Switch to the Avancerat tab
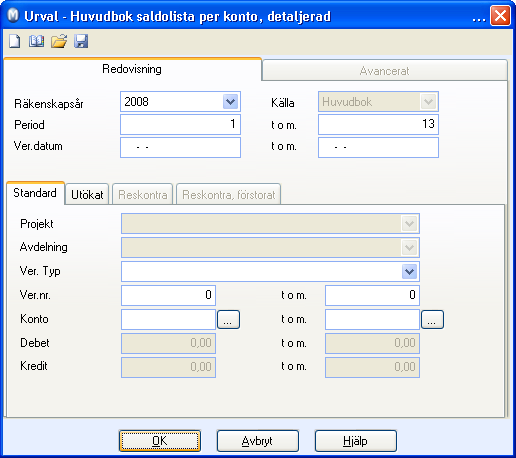 (385, 71)
